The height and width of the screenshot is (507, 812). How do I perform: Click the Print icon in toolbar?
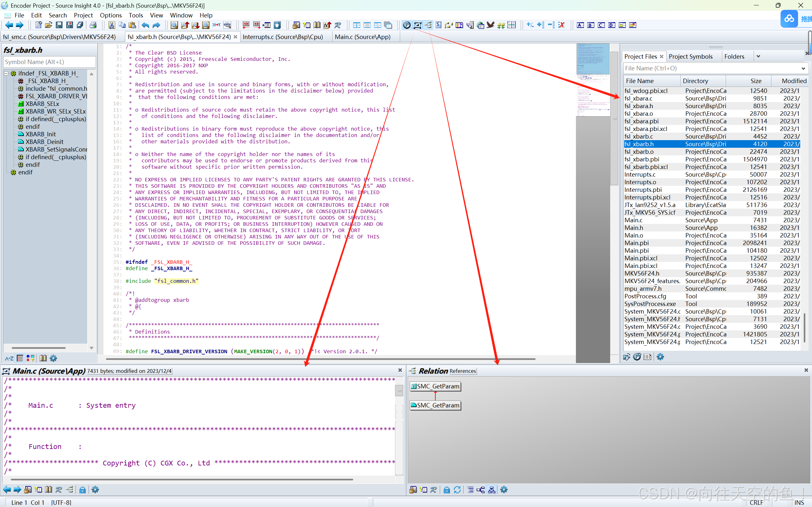tap(93, 25)
